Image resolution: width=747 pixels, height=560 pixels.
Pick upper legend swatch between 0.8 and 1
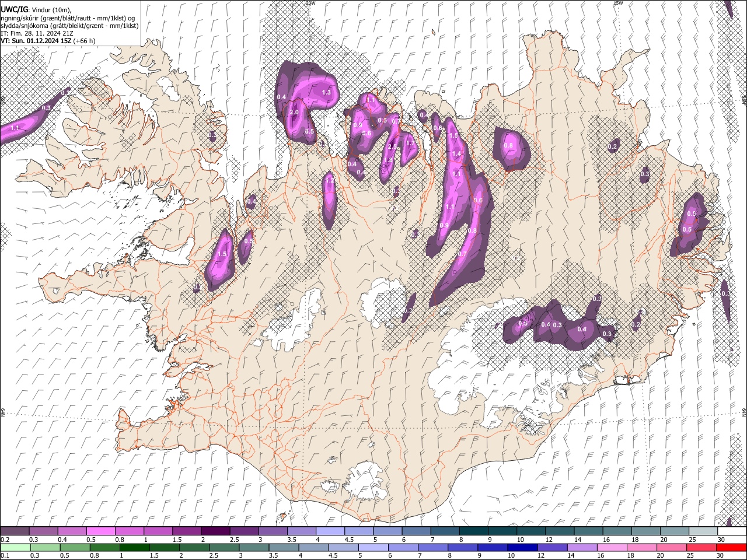(x=129, y=531)
